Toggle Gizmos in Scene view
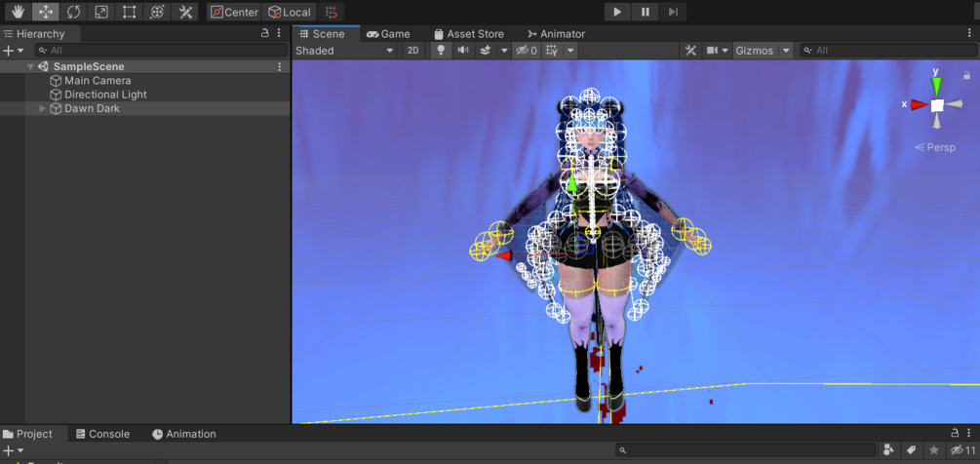Image resolution: width=980 pixels, height=464 pixels. click(x=755, y=51)
